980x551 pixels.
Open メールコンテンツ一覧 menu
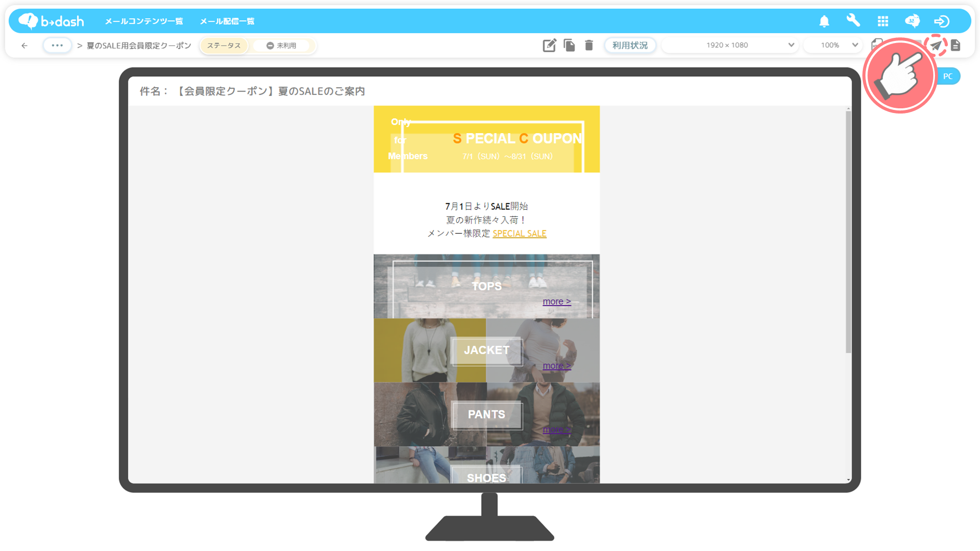144,21
